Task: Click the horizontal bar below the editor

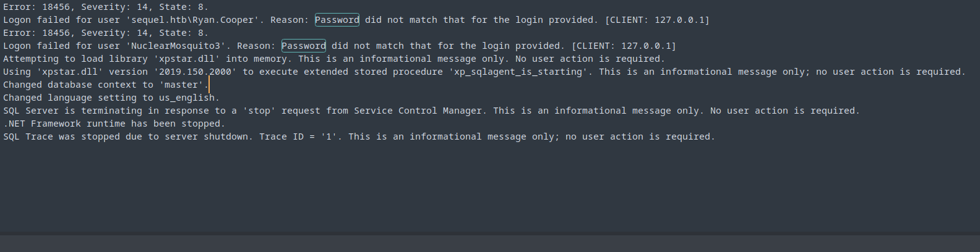Action: [490, 242]
